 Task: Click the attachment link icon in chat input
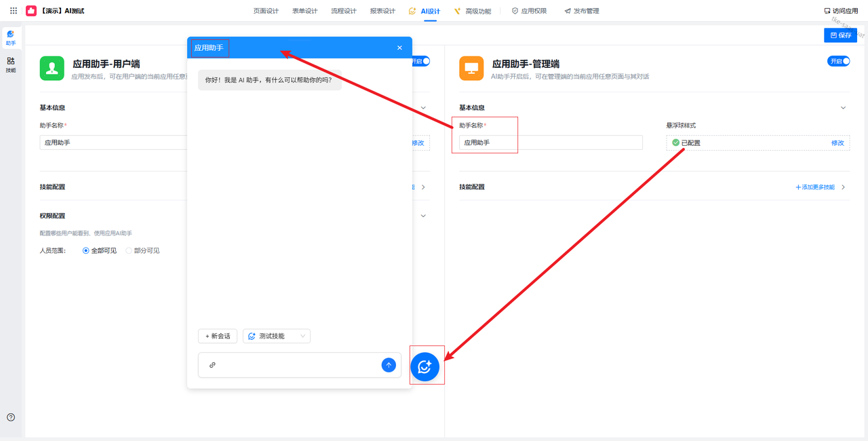pyautogui.click(x=212, y=365)
